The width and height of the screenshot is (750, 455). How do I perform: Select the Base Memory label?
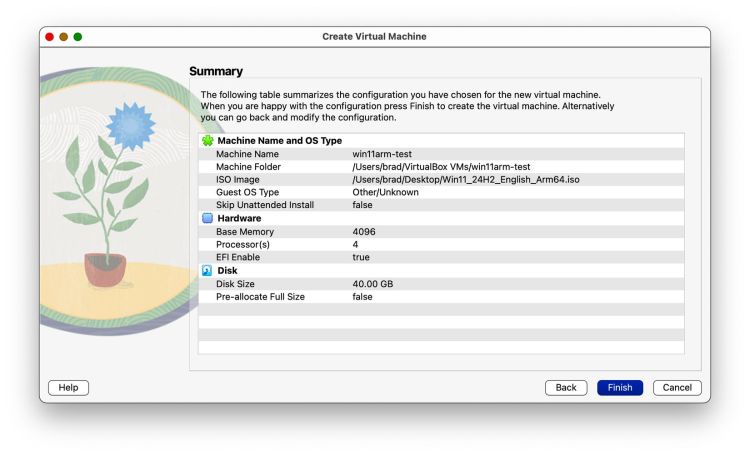pyautogui.click(x=245, y=232)
